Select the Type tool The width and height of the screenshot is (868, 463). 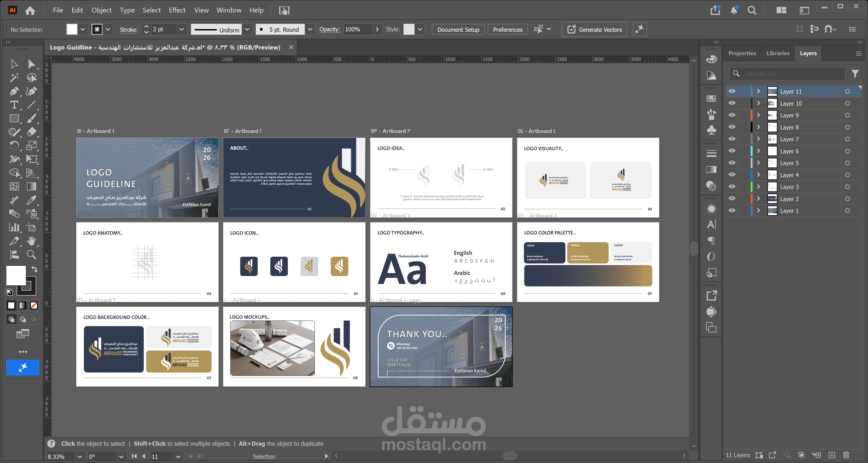point(14,105)
